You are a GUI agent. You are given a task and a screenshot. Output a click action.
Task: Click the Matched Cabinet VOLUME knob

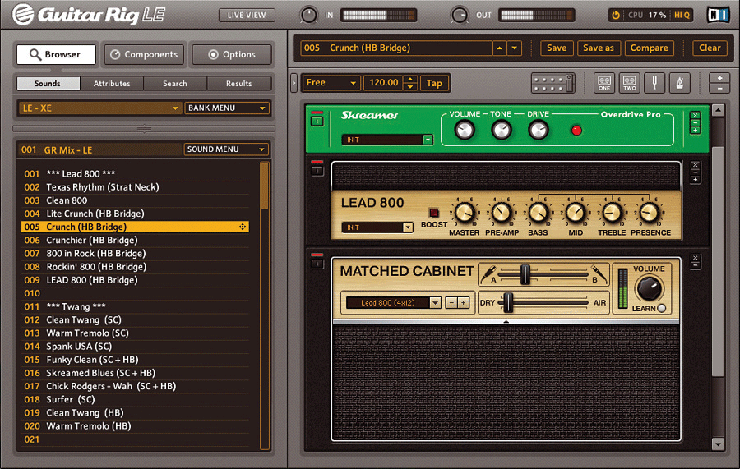(649, 288)
